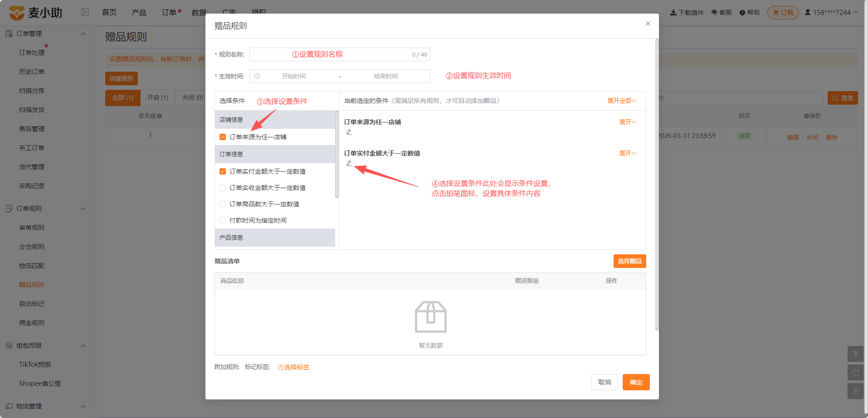Click the 规则名称 input field
Viewport: 868px width, 418px height.
click(x=340, y=54)
